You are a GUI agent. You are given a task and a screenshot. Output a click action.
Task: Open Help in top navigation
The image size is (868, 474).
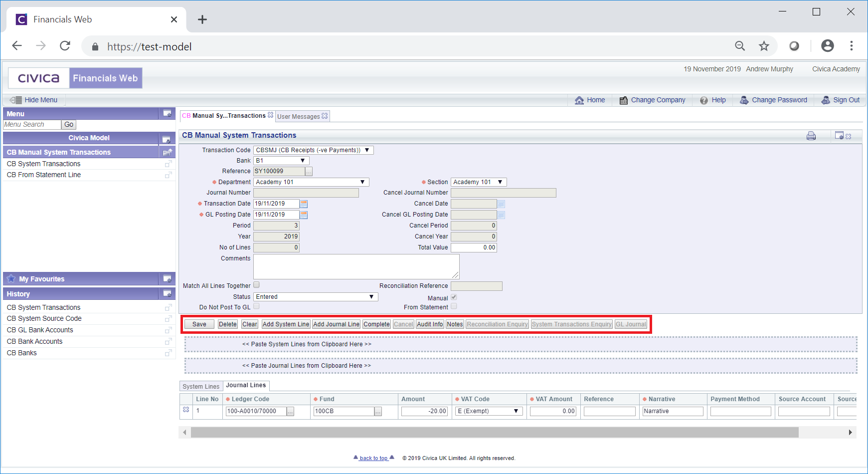(713, 100)
